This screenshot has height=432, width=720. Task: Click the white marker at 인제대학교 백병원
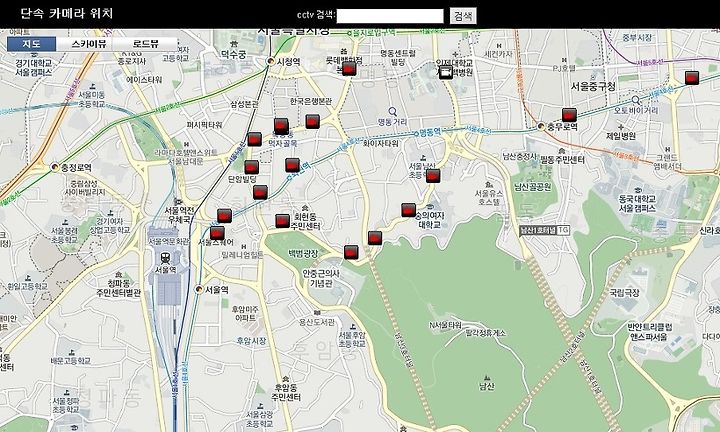445,72
